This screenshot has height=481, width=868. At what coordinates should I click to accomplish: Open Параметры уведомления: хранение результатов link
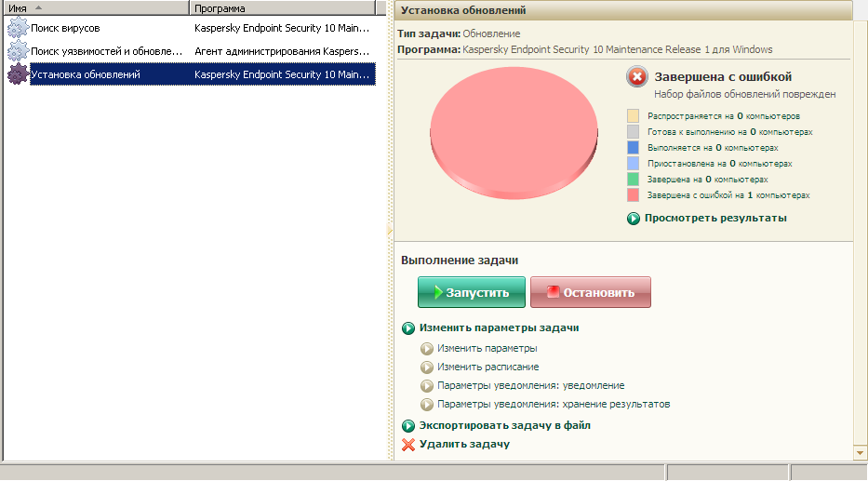click(554, 404)
